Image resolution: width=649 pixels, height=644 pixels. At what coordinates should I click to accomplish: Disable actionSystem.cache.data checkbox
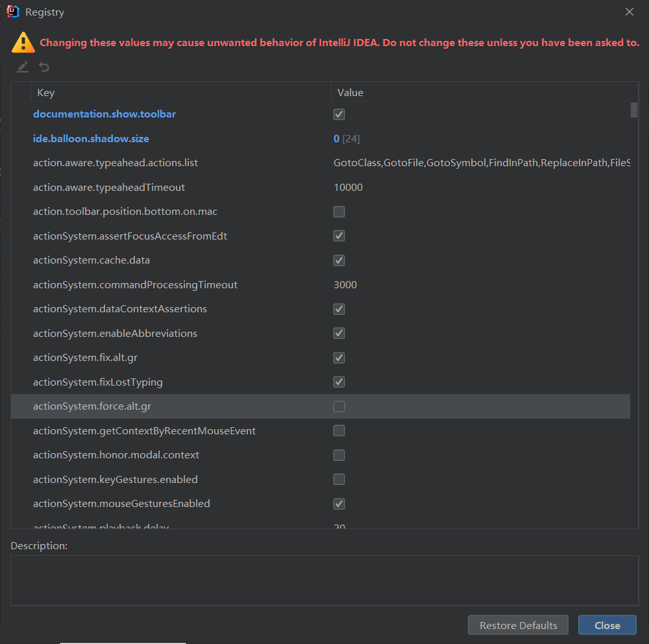point(339,260)
